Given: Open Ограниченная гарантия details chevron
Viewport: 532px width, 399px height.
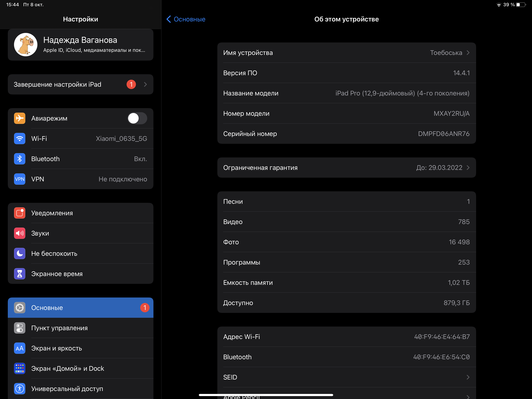Looking at the screenshot, I should [x=468, y=168].
